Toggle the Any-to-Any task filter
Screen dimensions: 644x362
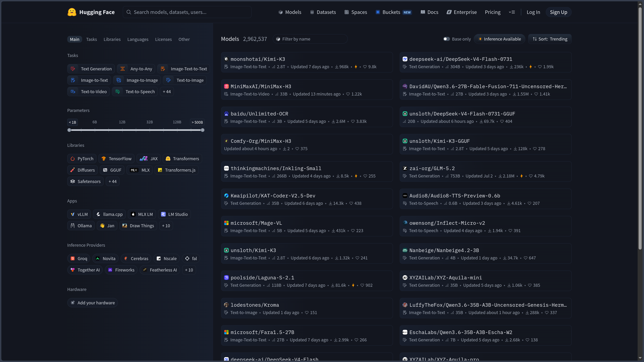pyautogui.click(x=136, y=69)
